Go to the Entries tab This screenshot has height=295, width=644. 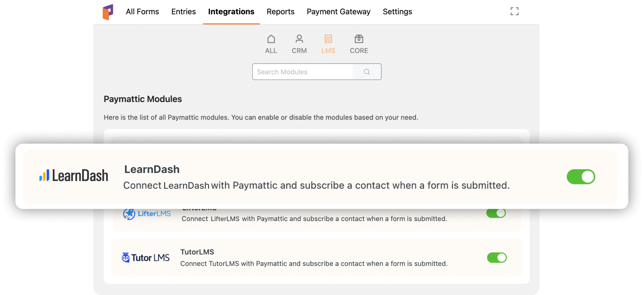tap(184, 12)
